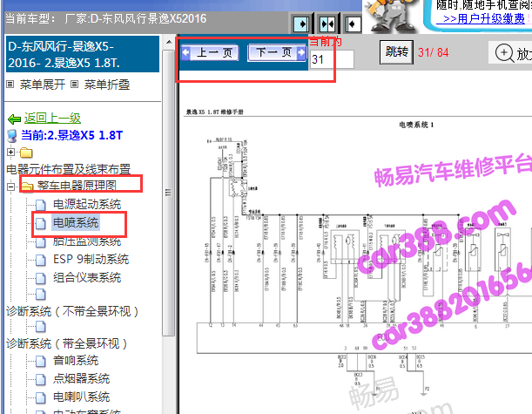Go to previous page with 上一页

210,52
